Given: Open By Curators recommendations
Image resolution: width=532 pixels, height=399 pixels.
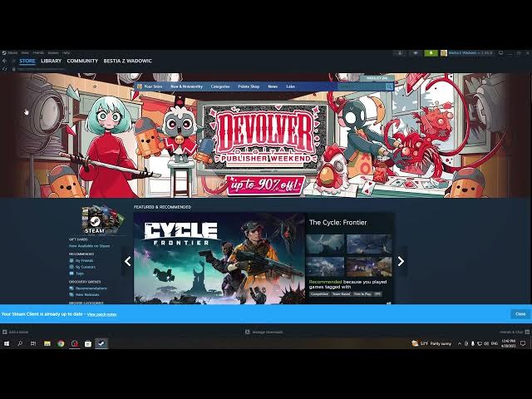Looking at the screenshot, I should click(85, 267).
